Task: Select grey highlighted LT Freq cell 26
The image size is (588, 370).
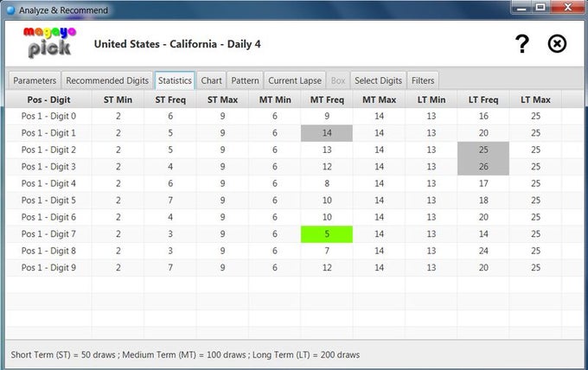Action: pyautogui.click(x=483, y=167)
